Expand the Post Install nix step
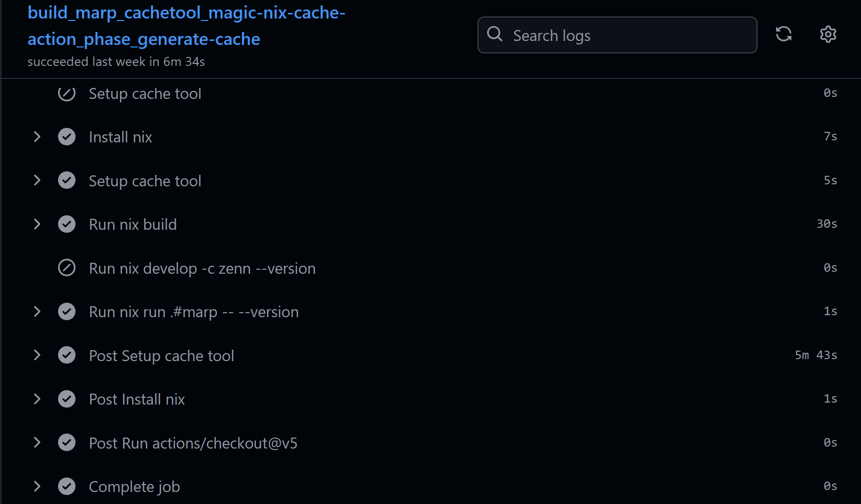Viewport: 861px width, 504px height. pos(36,399)
